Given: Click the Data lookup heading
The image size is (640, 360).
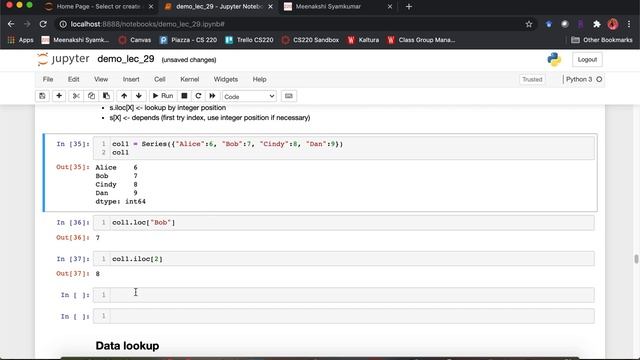Looking at the screenshot, I should pos(127,346).
